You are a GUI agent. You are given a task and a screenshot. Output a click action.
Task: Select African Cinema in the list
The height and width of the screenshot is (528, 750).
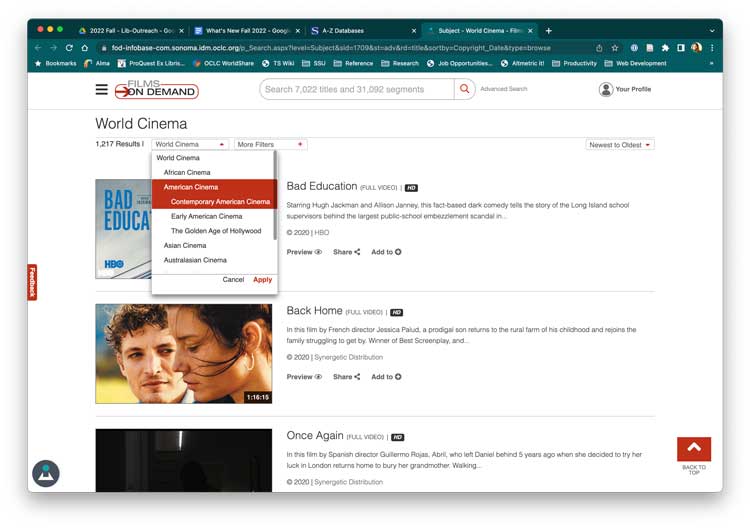click(x=187, y=172)
